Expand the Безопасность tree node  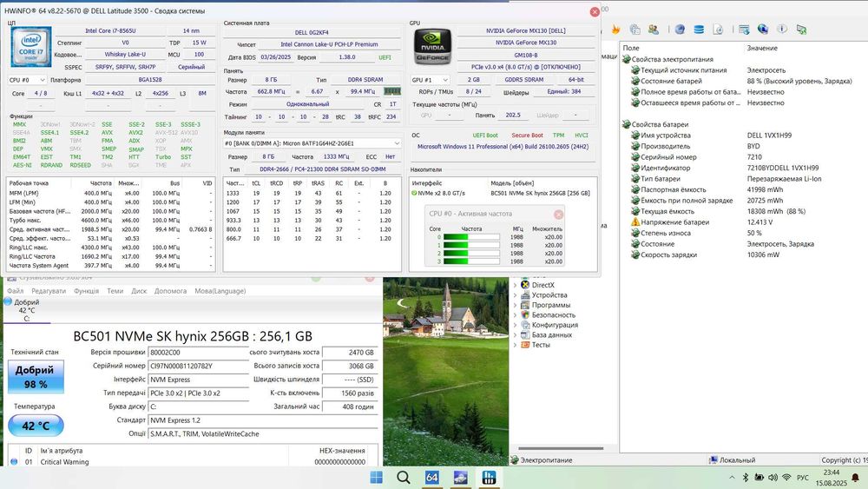coord(516,315)
